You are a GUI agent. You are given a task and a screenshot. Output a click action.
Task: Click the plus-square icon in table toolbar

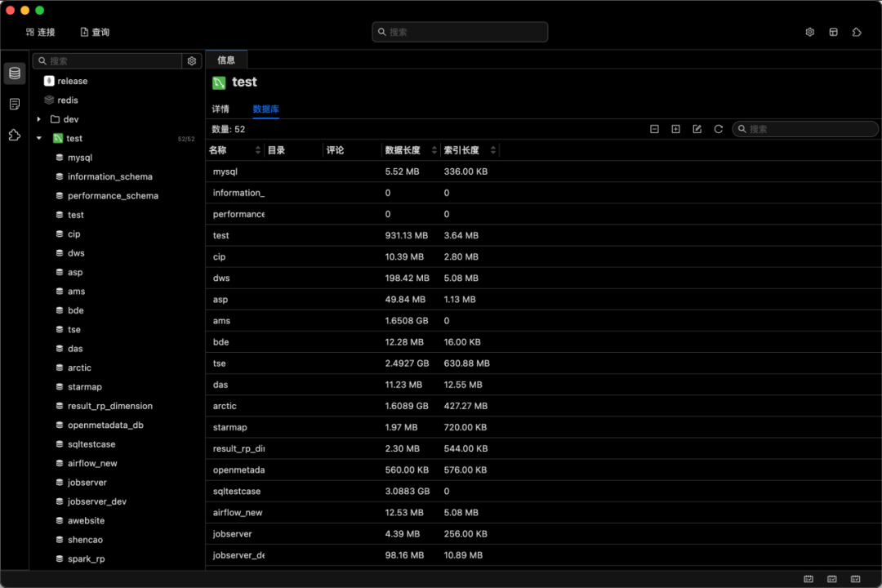(675, 129)
